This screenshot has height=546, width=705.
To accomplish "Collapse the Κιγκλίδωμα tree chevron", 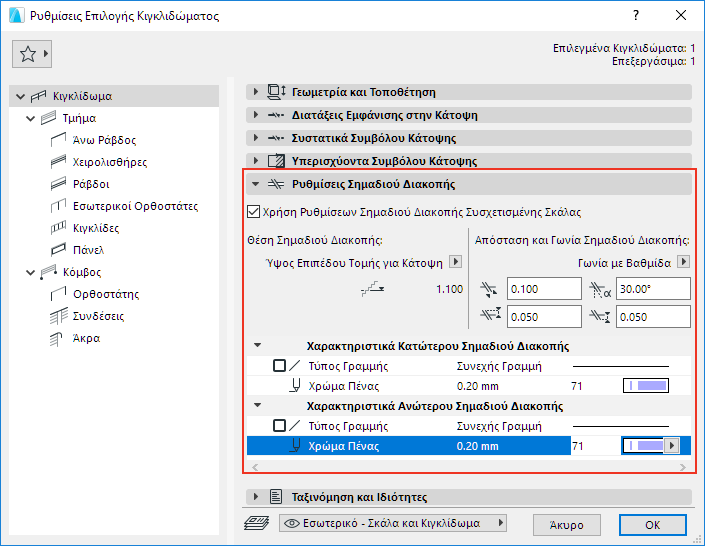I will pos(20,96).
